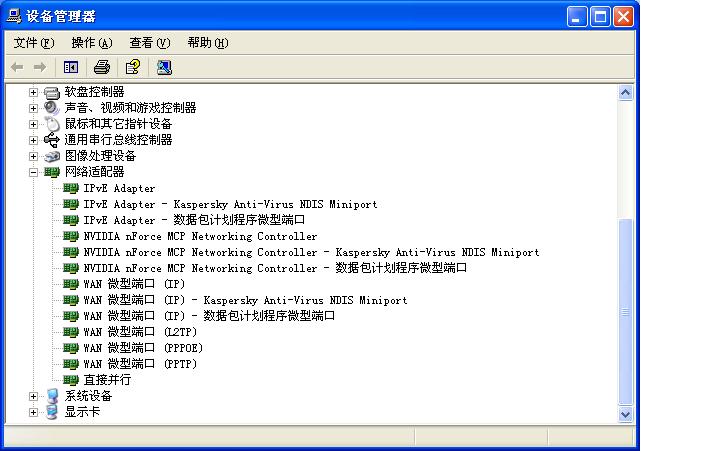Select NVIDIA nForce Controller - Kaspersky Anti-Virus NDIS Miniport
This screenshot has width=720, height=451.
coord(311,252)
